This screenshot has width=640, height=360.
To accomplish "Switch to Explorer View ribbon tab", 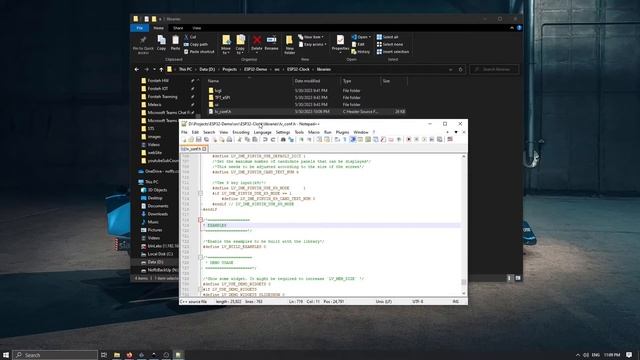I will (x=197, y=28).
